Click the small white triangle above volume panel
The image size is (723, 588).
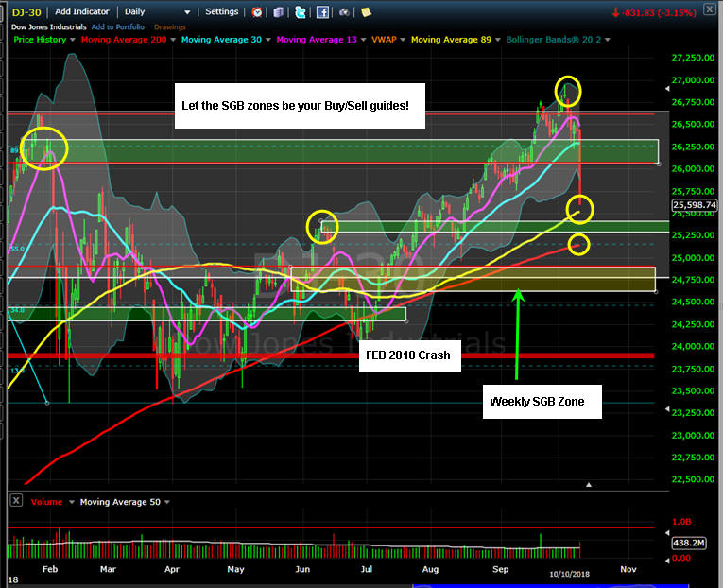[x=589, y=485]
